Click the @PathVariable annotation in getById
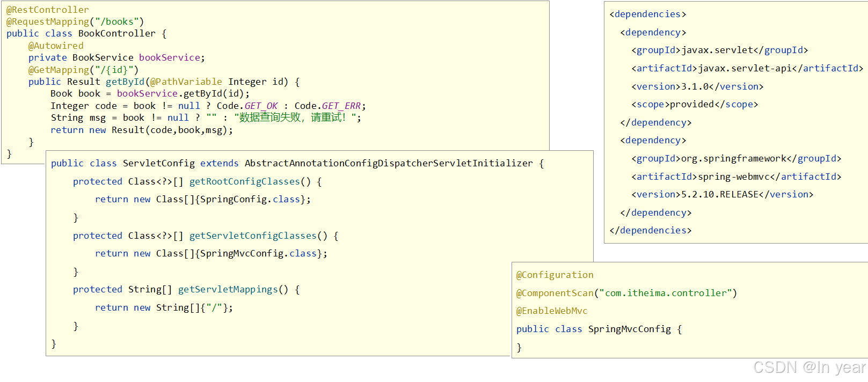 (186, 82)
